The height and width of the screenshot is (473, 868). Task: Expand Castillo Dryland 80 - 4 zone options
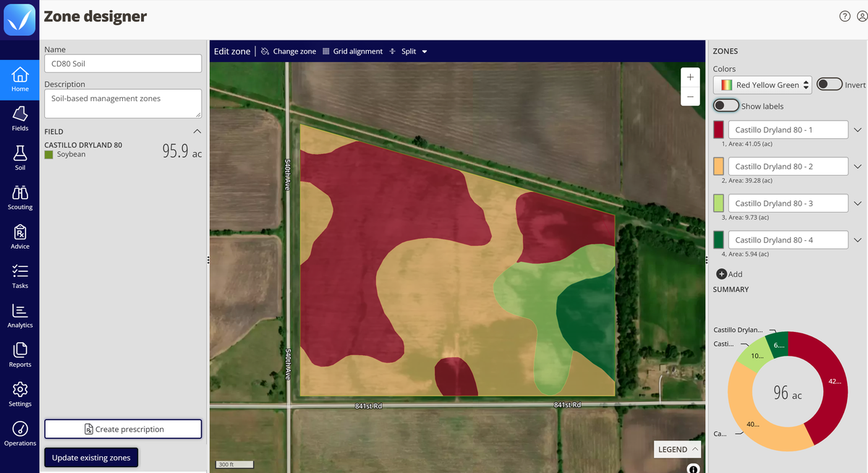tap(858, 240)
